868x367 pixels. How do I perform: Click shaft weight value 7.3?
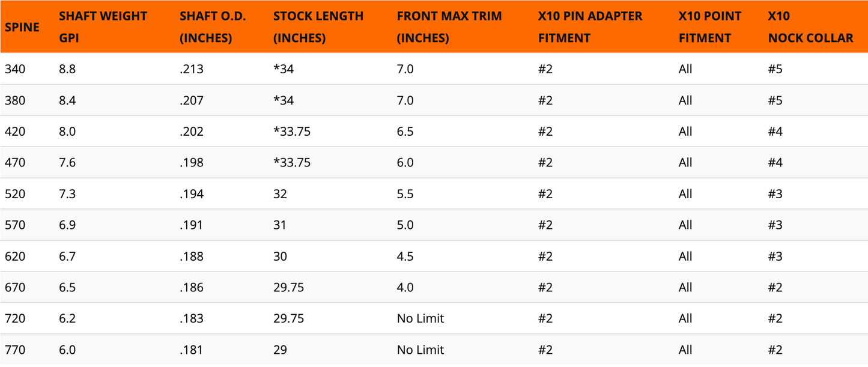tap(67, 194)
